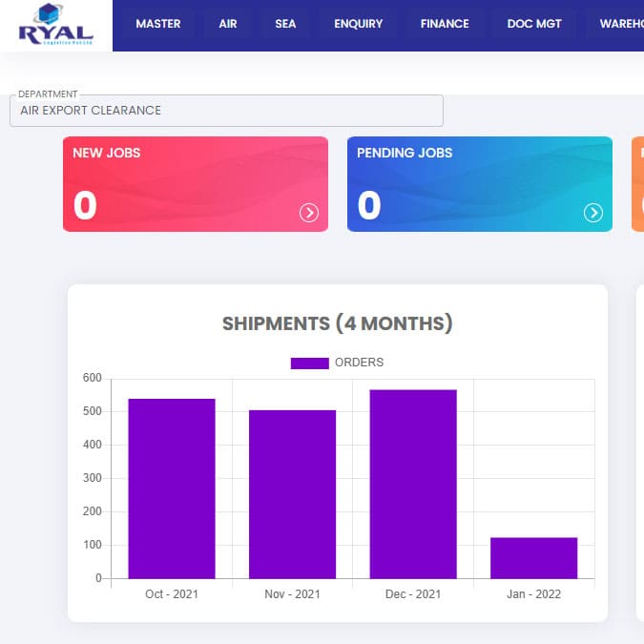The width and height of the screenshot is (644, 644).
Task: Open the ENQUIRY menu
Action: pyautogui.click(x=358, y=24)
